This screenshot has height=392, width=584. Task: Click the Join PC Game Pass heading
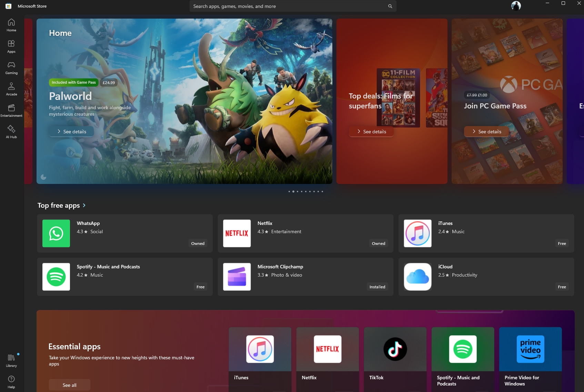495,106
